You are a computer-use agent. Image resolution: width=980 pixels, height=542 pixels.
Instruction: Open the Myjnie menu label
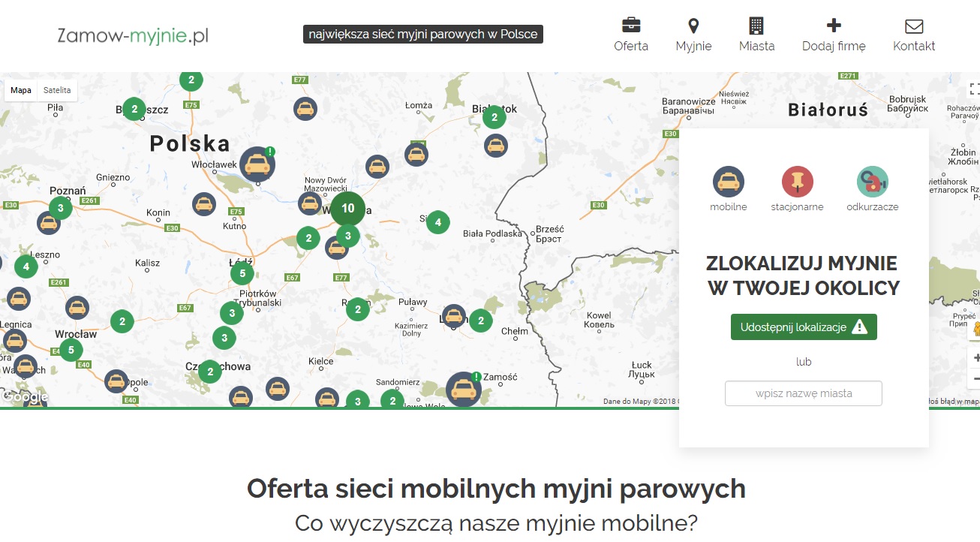(693, 46)
